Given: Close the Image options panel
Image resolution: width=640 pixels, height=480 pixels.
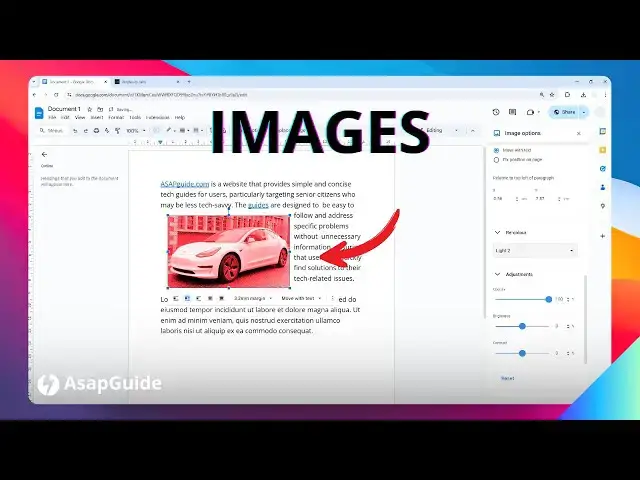Looking at the screenshot, I should point(578,132).
